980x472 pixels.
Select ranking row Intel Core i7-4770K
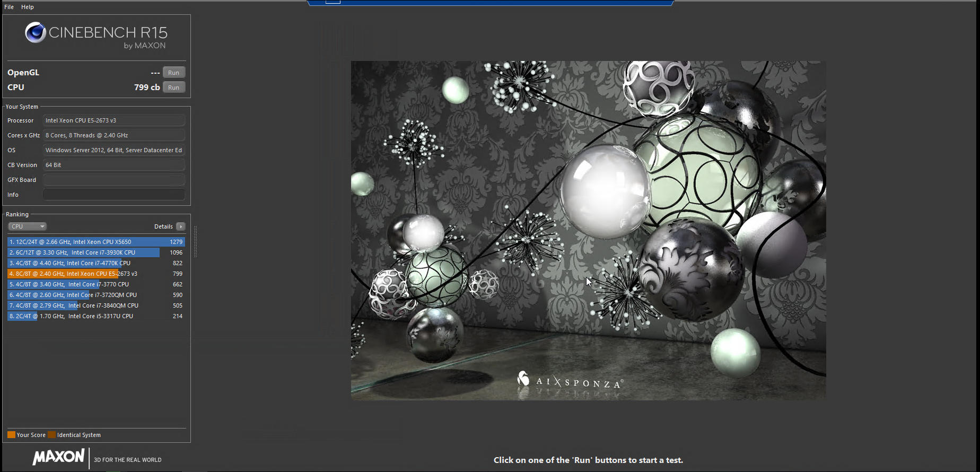(x=96, y=263)
